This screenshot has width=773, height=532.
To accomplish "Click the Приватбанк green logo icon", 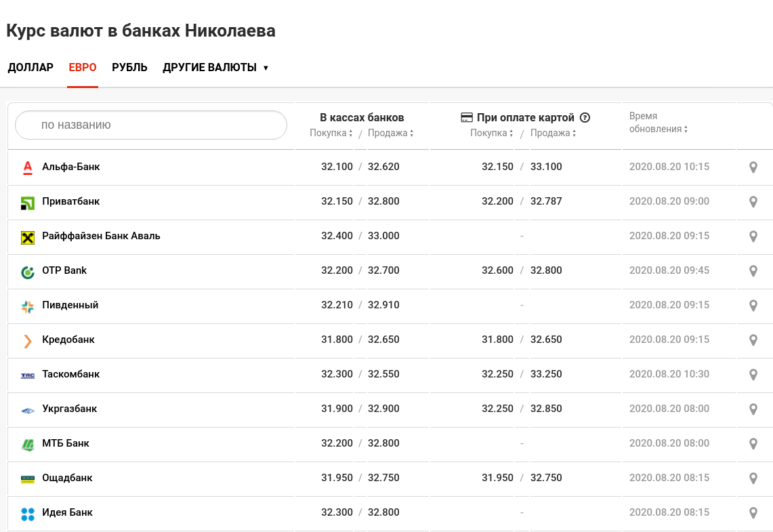I will tap(28, 203).
